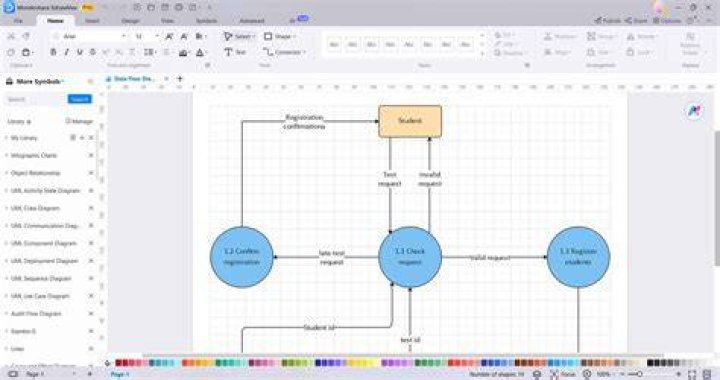
Task: Add a new document tab with plus
Action: coord(180,79)
